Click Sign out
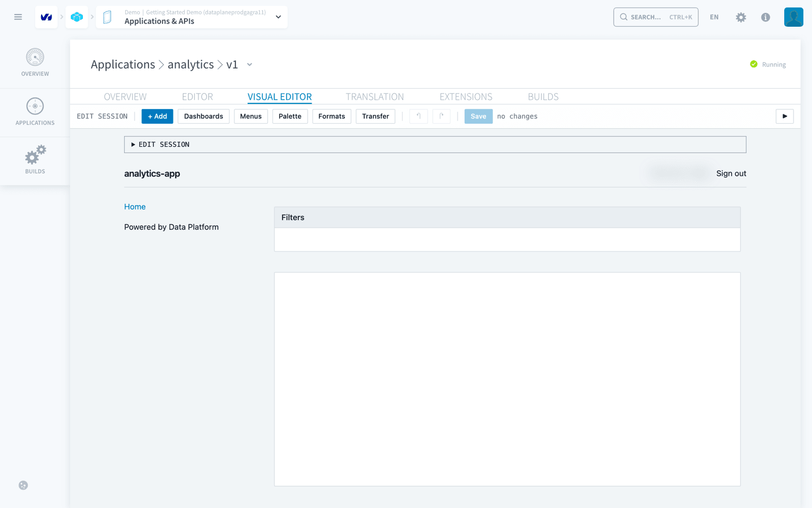812x508 pixels. coord(731,174)
